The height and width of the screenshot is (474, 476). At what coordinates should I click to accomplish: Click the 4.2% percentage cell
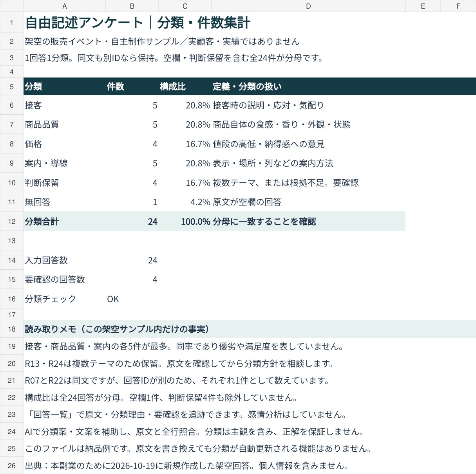click(185, 202)
